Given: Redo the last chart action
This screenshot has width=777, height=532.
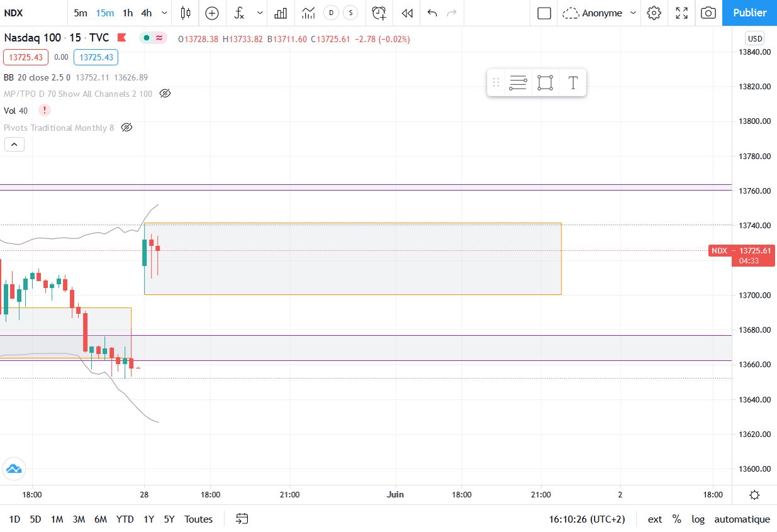Looking at the screenshot, I should 451,13.
